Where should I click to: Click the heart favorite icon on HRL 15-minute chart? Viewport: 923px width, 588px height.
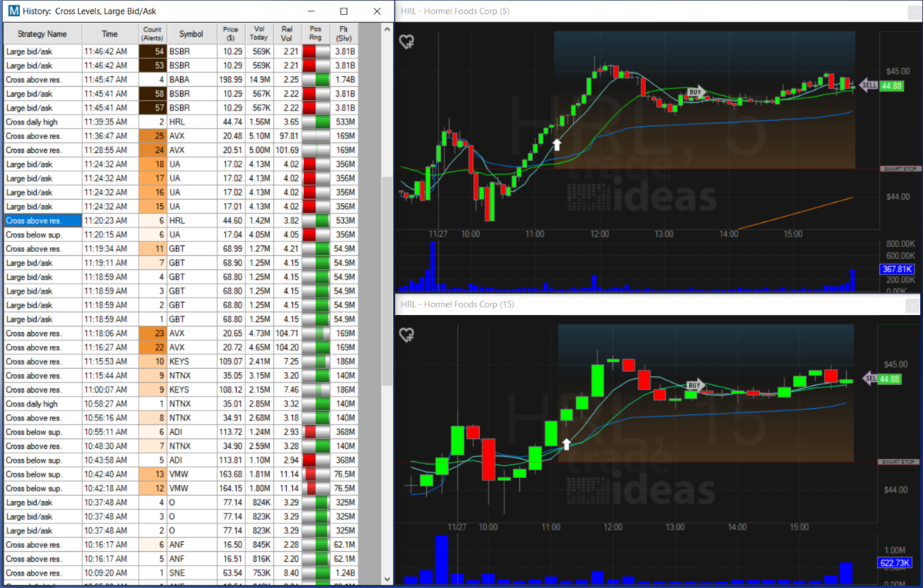[408, 335]
